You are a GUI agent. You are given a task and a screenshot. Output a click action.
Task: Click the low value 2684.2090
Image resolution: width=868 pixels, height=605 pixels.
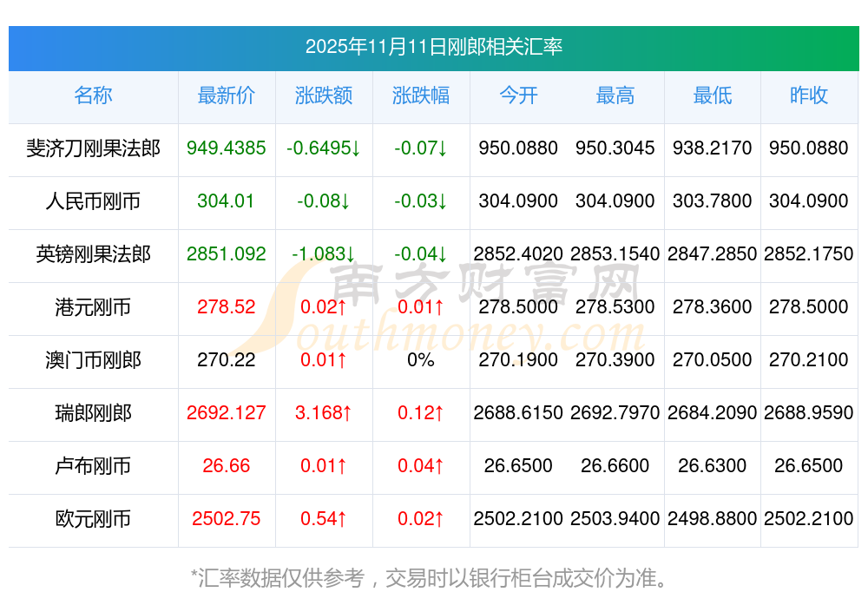[713, 412]
